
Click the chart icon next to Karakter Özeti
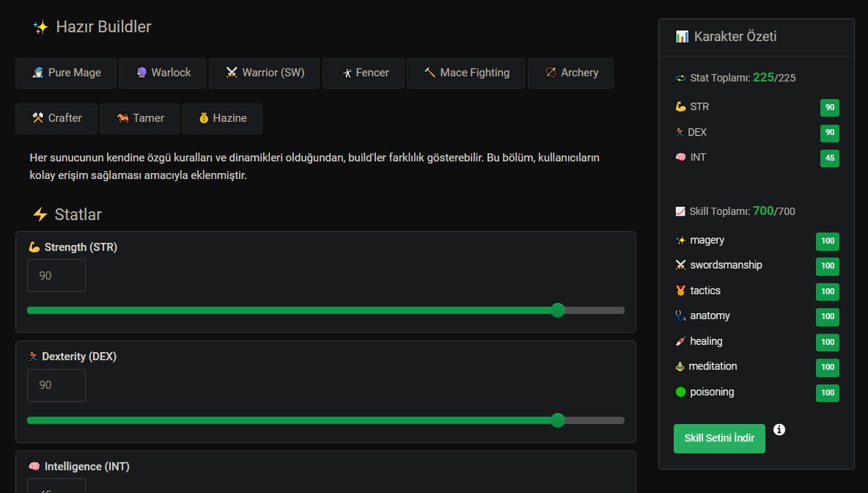point(682,37)
